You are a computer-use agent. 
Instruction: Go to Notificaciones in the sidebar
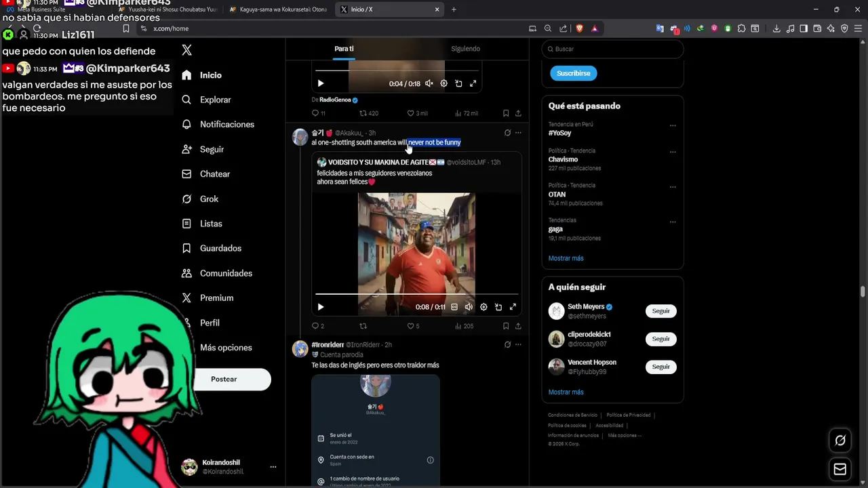(218, 125)
